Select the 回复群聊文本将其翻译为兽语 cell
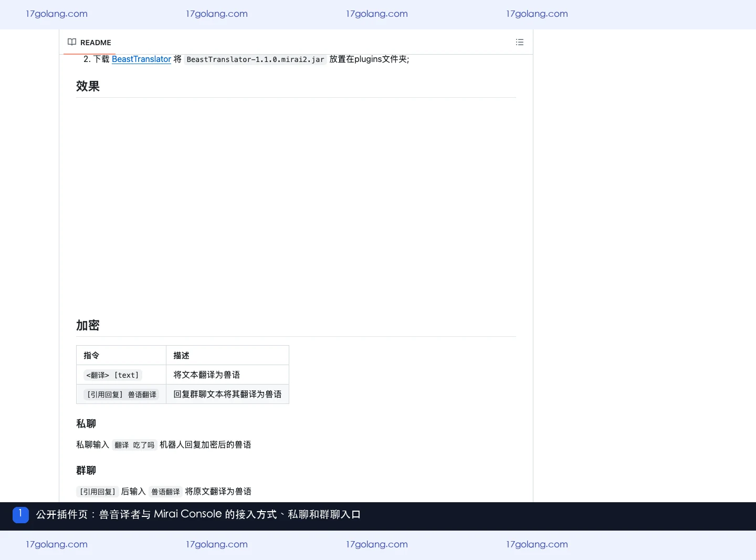This screenshot has width=756, height=560. pos(227,394)
